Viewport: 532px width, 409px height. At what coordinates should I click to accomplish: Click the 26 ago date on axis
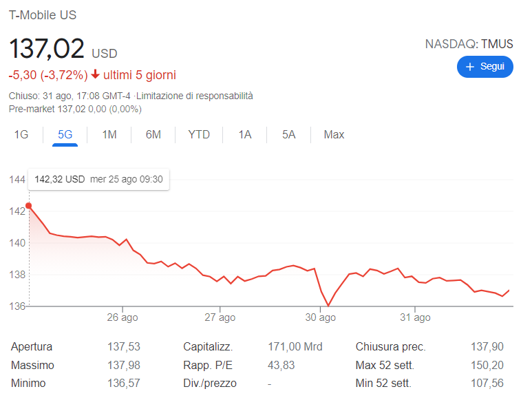pos(123,317)
